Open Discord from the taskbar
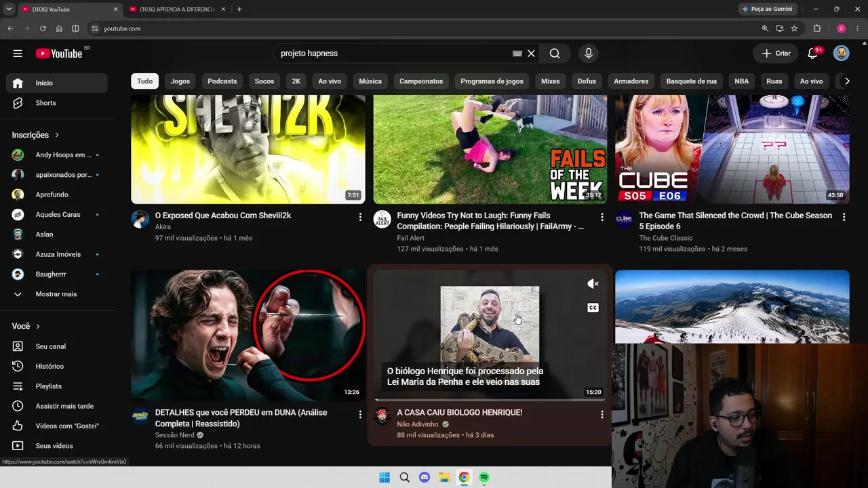The image size is (868, 488). pos(425,477)
